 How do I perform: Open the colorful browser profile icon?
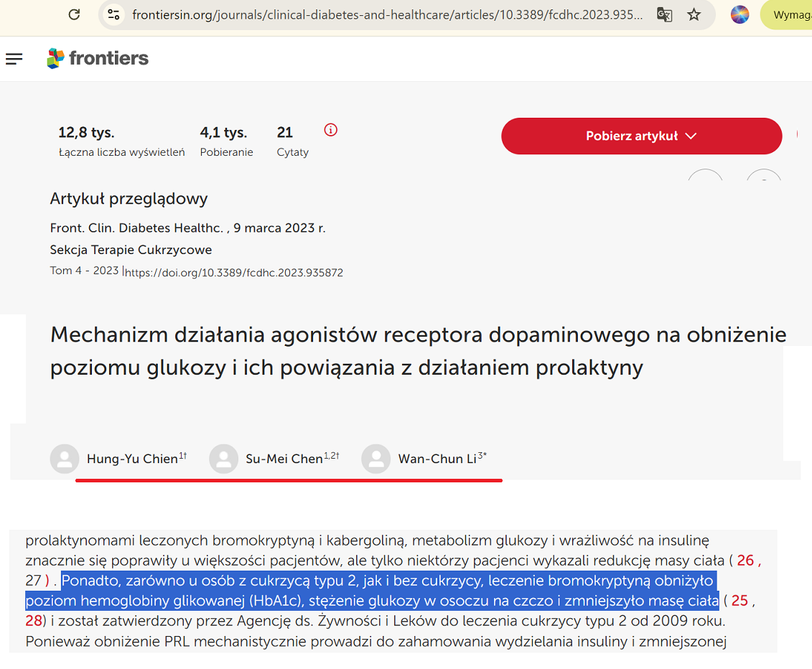coord(739,14)
